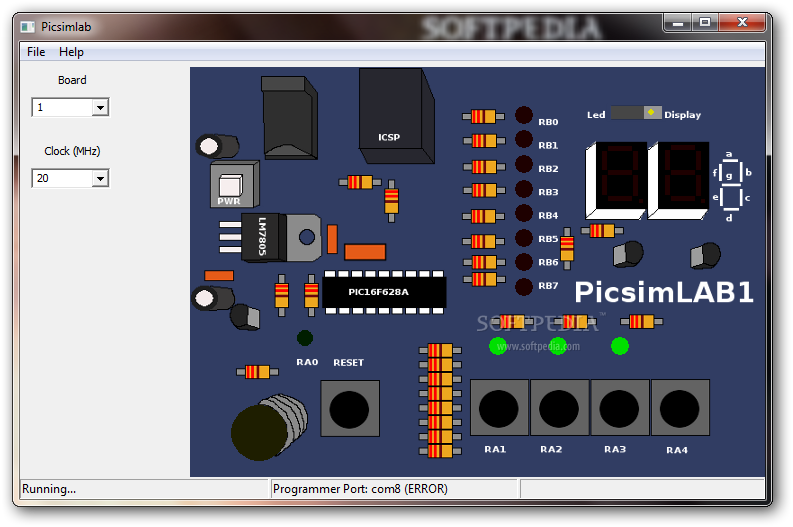Click the light bulb lamp component
Viewport: 793px width, 527px height.
point(269,427)
